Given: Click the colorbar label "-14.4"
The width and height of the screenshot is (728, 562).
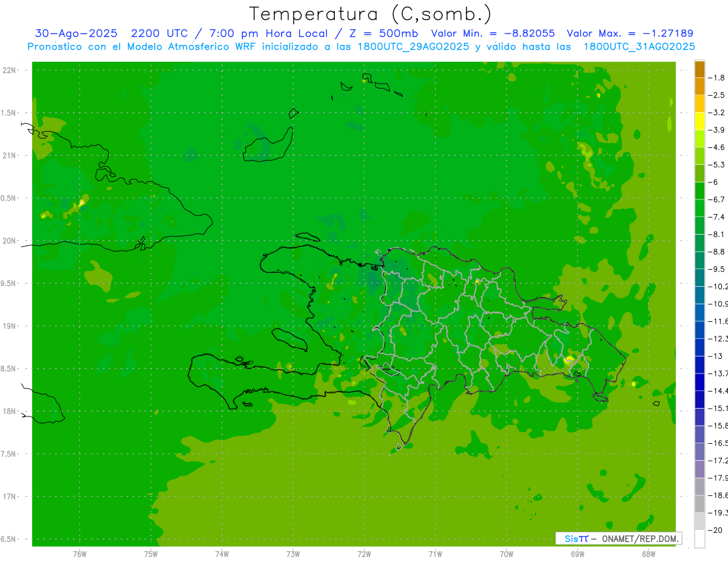Looking at the screenshot, I should tap(718, 390).
